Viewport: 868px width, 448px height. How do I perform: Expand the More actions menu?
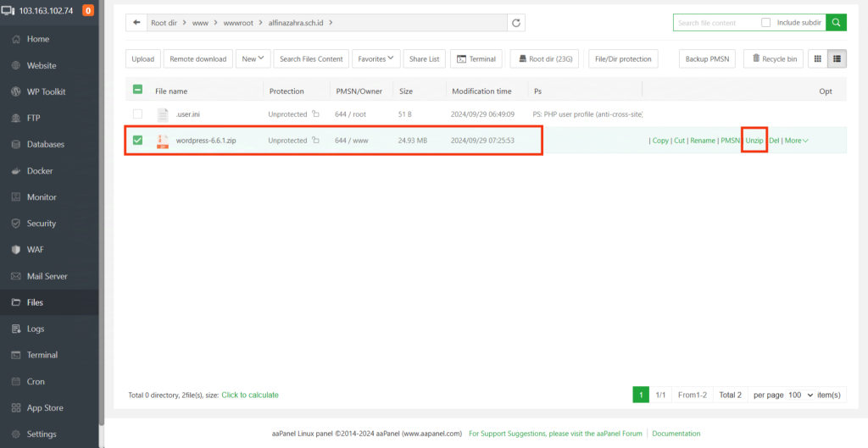[796, 141]
